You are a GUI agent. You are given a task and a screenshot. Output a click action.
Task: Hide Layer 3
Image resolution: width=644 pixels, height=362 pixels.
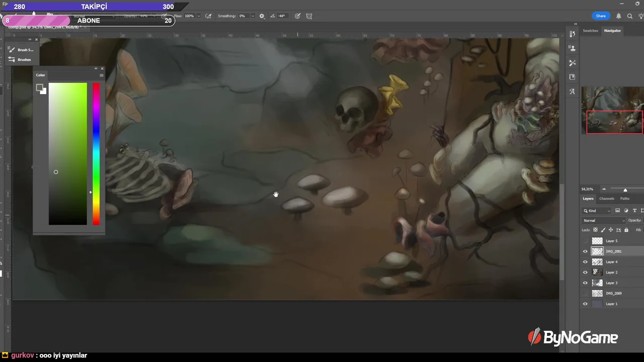point(585,283)
